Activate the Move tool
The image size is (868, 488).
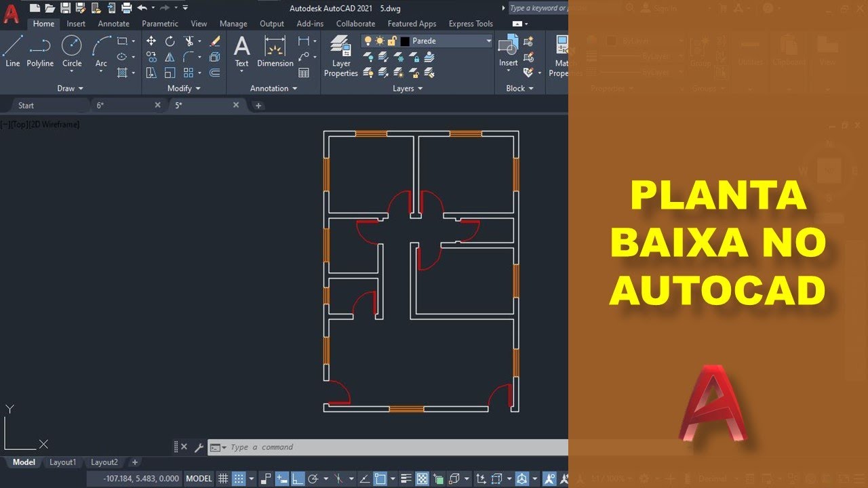tap(151, 41)
